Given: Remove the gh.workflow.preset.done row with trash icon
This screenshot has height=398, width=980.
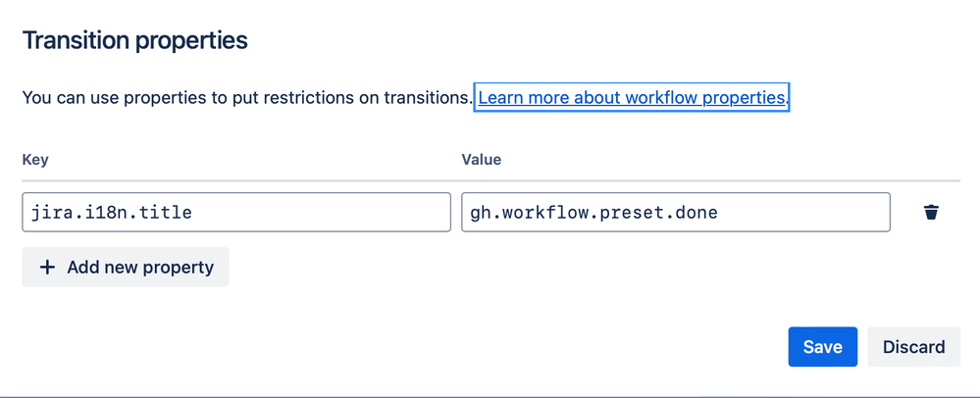Looking at the screenshot, I should coord(931,213).
